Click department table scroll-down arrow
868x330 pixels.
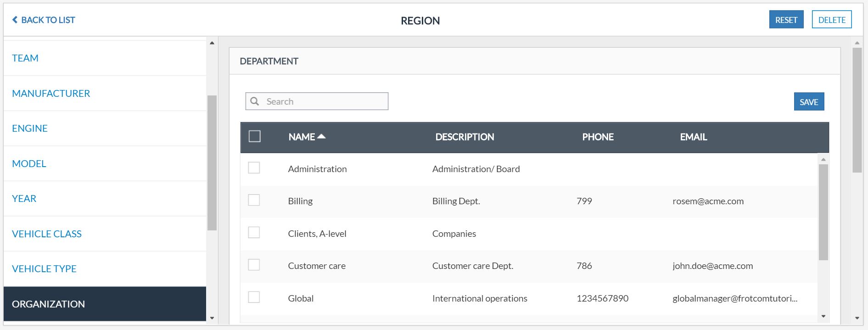click(x=823, y=316)
